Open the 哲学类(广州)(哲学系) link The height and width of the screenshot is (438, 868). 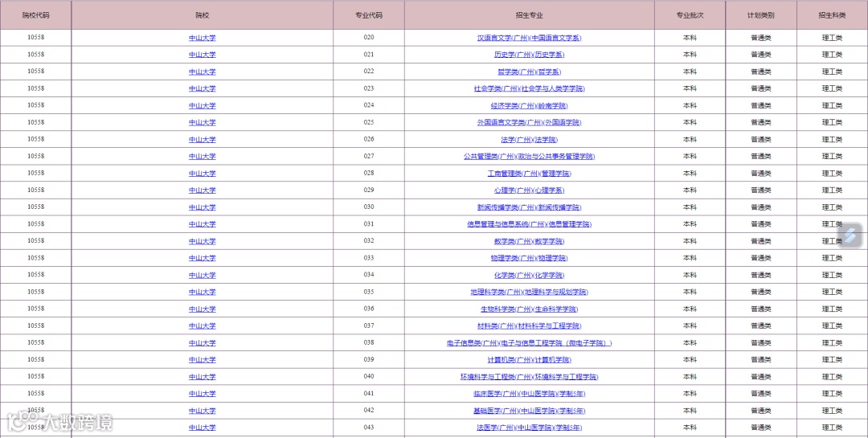(x=529, y=72)
